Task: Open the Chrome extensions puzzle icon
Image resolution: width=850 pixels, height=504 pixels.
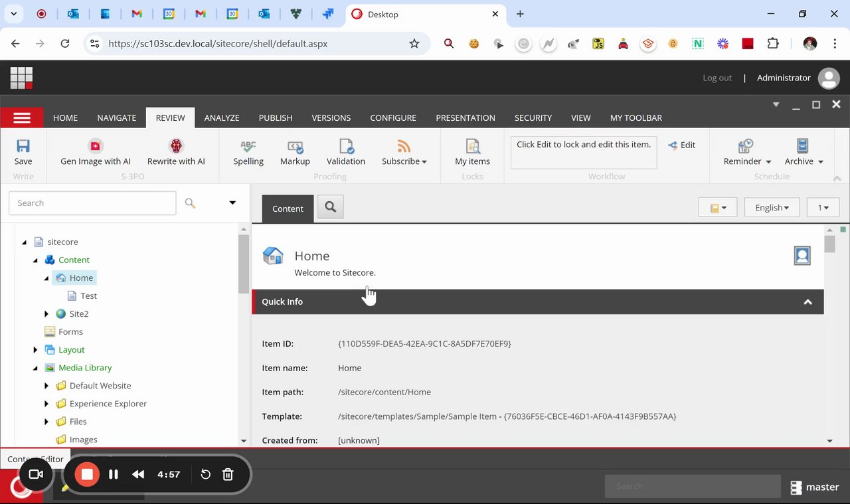Action: pos(773,44)
